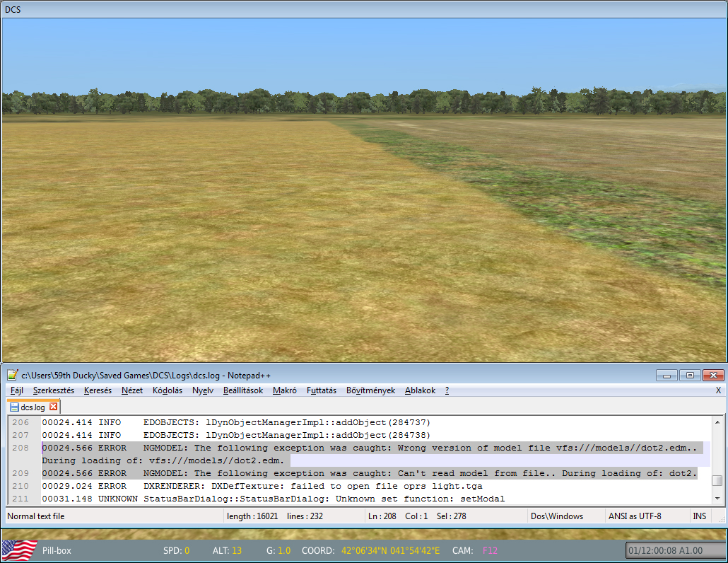Open the Beállítások menu
Image resolution: width=728 pixels, height=563 pixels.
pos(243,390)
